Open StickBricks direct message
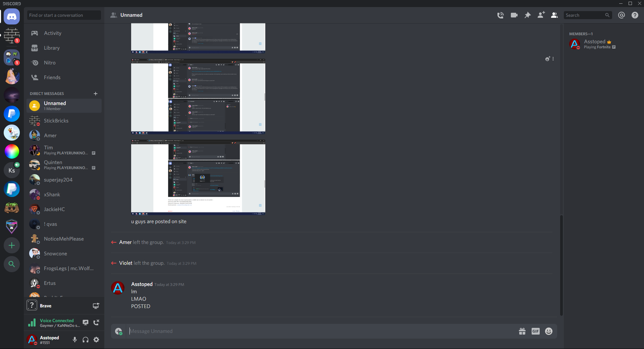Viewport: 644px width, 349px height. (56, 121)
